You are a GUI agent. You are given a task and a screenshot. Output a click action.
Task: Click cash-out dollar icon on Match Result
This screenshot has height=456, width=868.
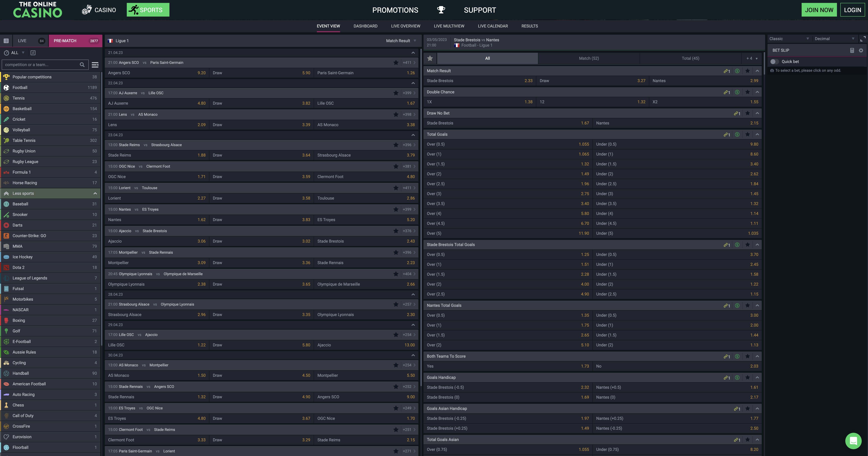737,71
